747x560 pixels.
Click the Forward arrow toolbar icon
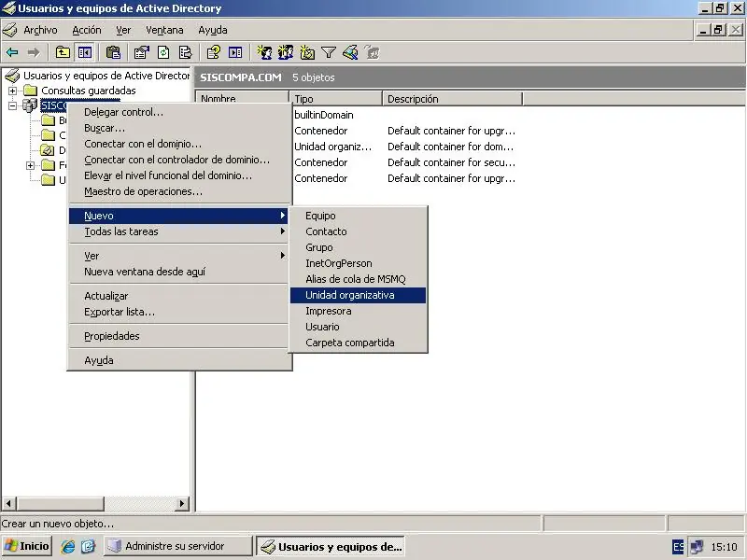(x=33, y=52)
